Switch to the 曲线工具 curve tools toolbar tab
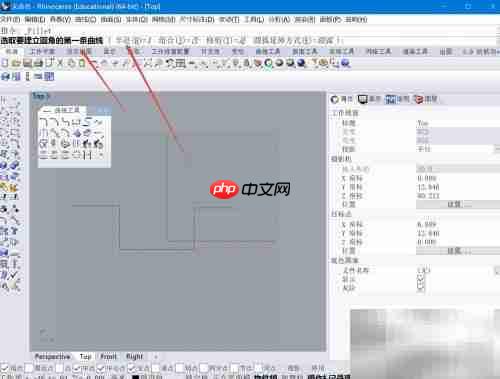Screen dimensions: 500x379 (x=268, y=51)
